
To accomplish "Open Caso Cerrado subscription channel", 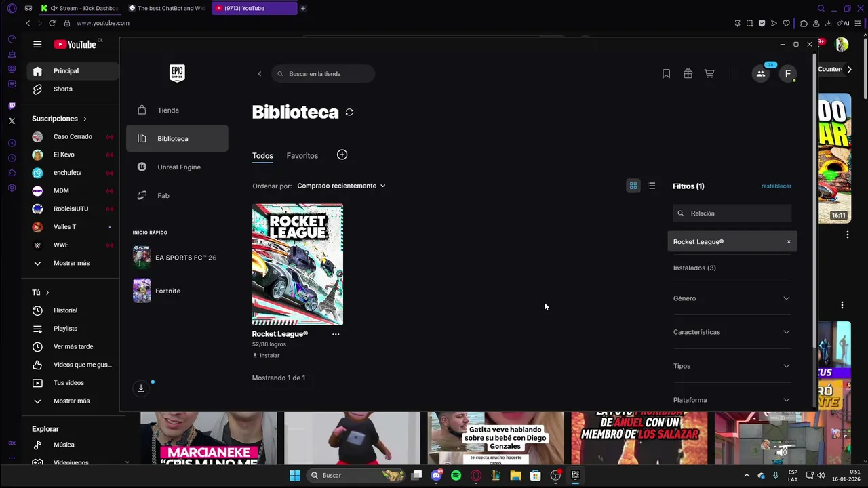I will [73, 136].
